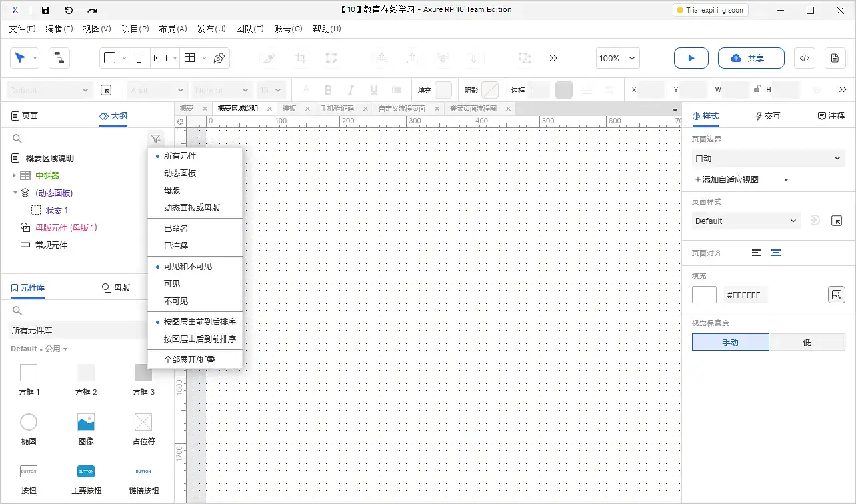Click the Save disk icon

[45, 10]
